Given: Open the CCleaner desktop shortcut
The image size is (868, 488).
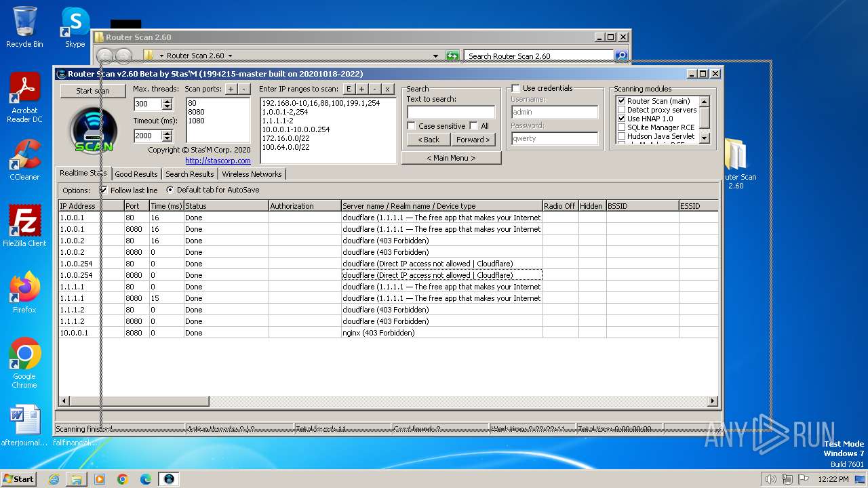Looking at the screenshot, I should (24, 159).
